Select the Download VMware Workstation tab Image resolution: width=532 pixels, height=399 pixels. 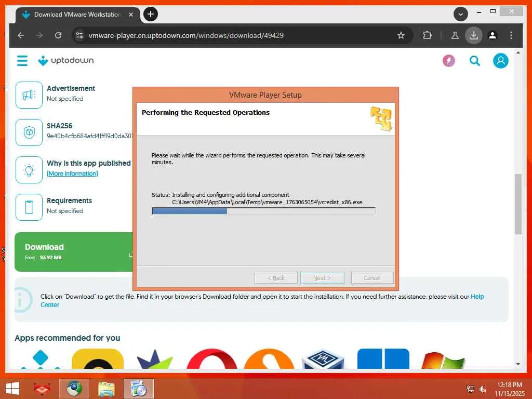pyautogui.click(x=78, y=15)
